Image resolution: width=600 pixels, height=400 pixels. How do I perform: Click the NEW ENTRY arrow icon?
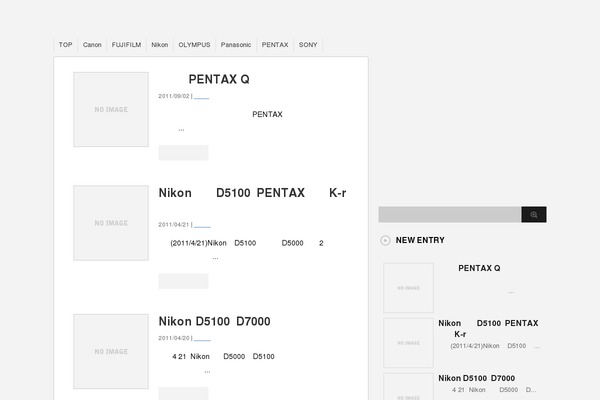coord(385,240)
